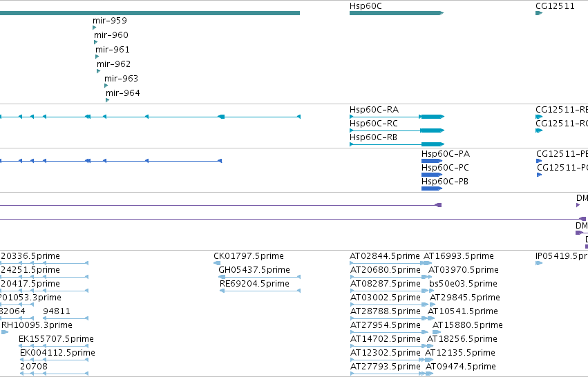This screenshot has width=588, height=377.
Task: Click the AT02844.5prime EST
Action: tap(388, 263)
